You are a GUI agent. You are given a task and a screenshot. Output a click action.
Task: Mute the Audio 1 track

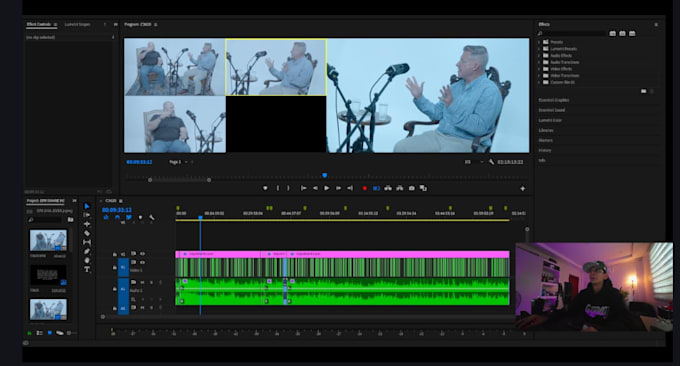[142, 282]
